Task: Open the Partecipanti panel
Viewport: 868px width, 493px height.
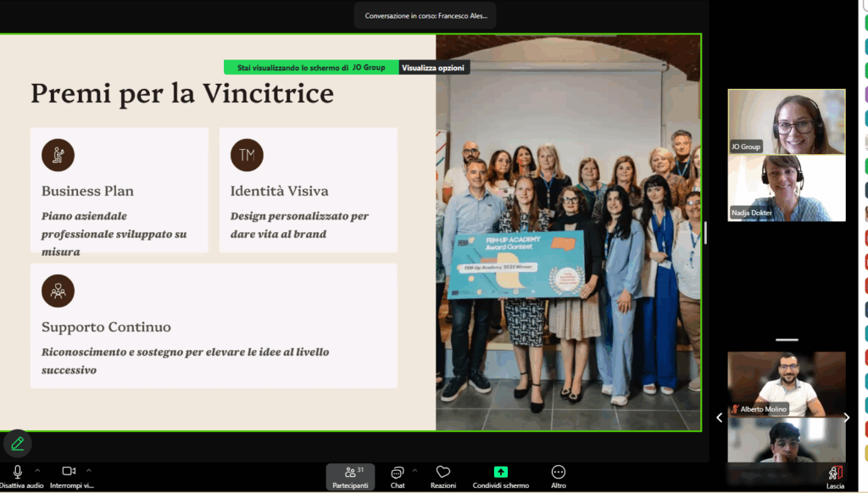Action: 350,476
